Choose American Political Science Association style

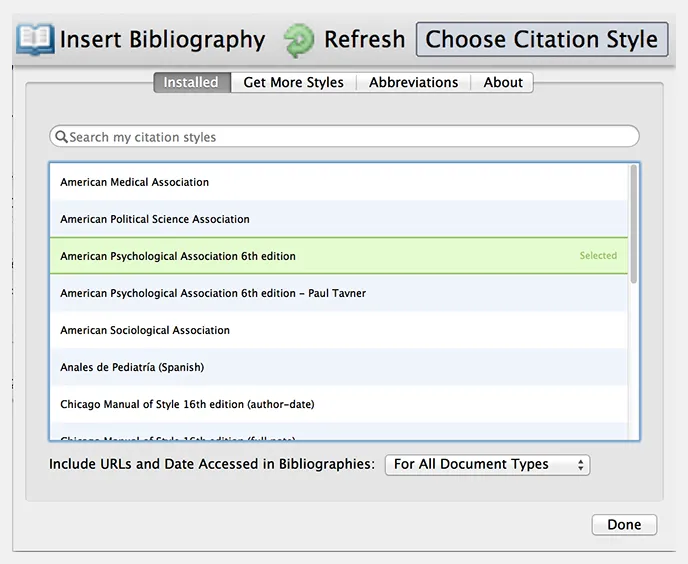155,219
